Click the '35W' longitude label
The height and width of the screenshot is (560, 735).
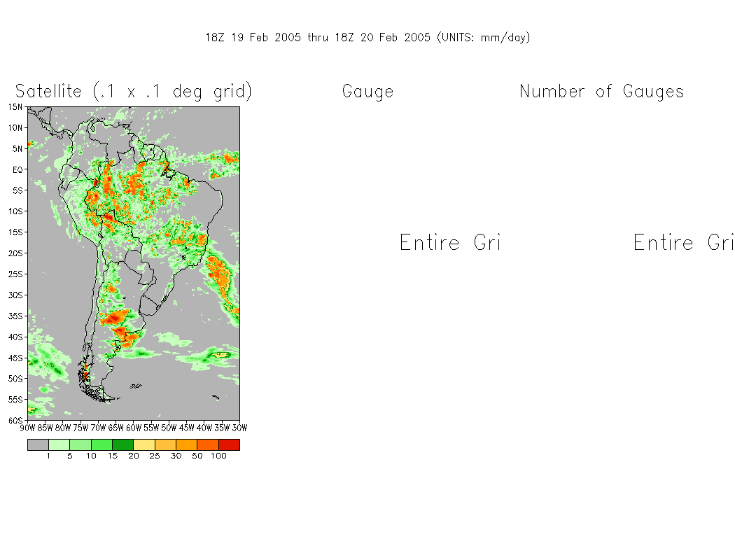click(x=222, y=428)
